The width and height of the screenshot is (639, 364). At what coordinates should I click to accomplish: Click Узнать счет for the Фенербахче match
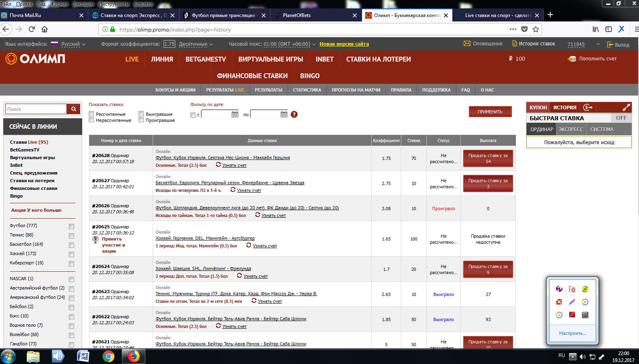click(x=249, y=190)
